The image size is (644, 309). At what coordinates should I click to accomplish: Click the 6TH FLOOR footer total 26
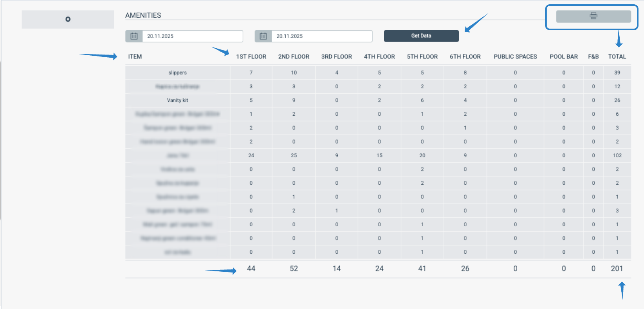465,269
